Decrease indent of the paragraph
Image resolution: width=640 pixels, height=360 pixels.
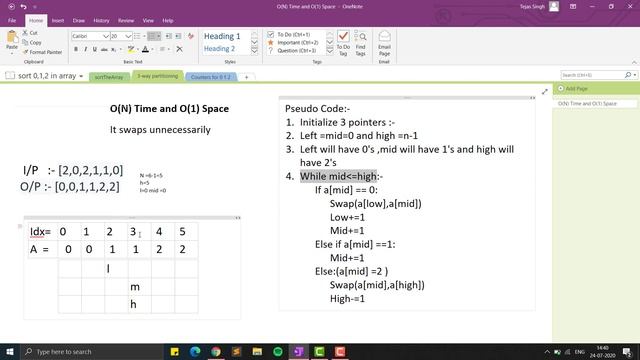pos(169,36)
